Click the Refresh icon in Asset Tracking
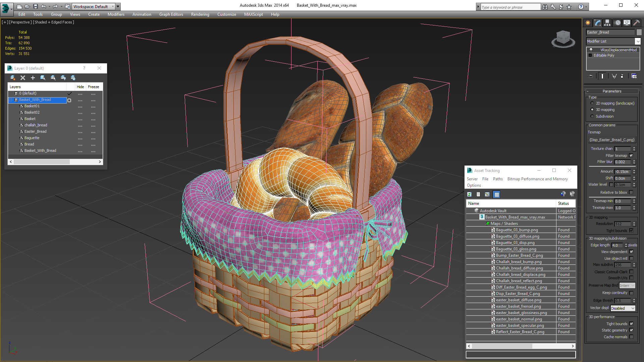Screen dimensions: 644x362 click(x=470, y=194)
